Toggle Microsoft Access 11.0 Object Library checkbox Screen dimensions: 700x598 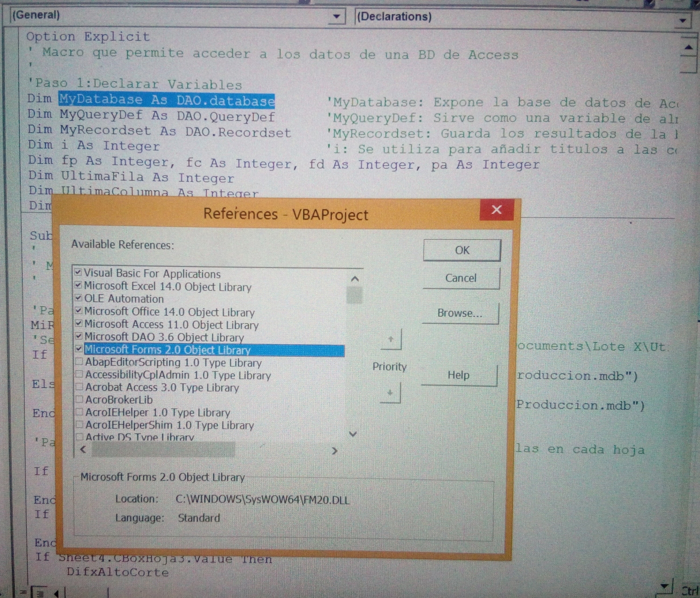[78, 323]
